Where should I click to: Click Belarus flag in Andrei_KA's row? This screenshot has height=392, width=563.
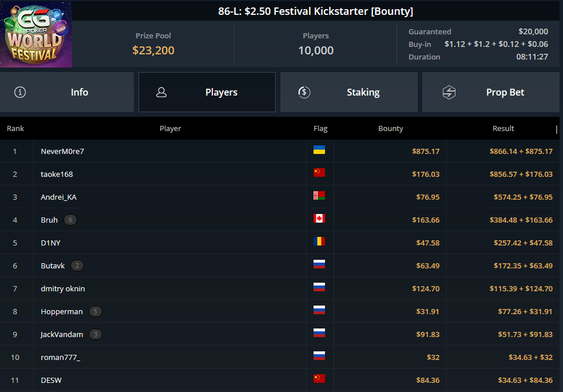[319, 196]
